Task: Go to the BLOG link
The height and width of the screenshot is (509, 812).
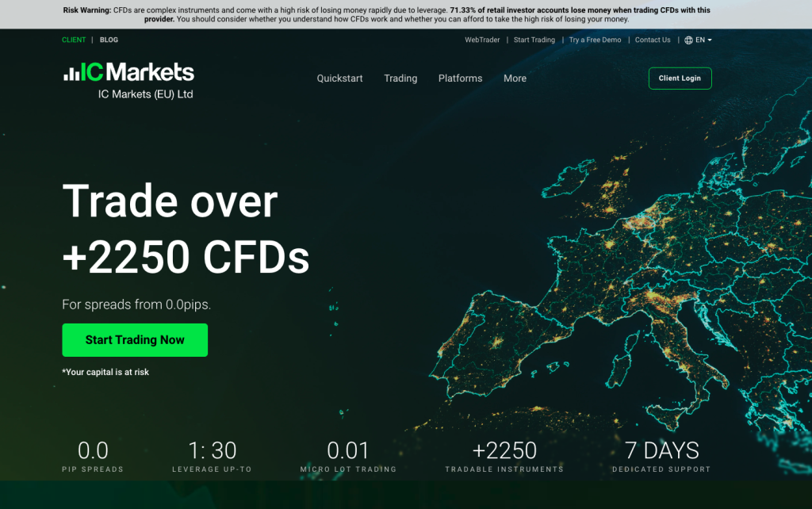Action: click(109, 40)
